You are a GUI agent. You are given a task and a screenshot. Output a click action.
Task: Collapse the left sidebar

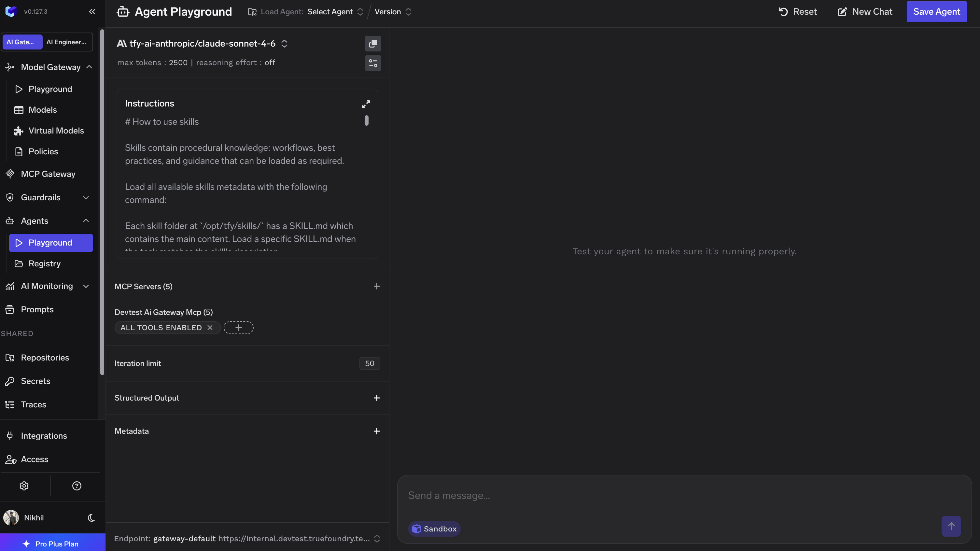[92, 11]
